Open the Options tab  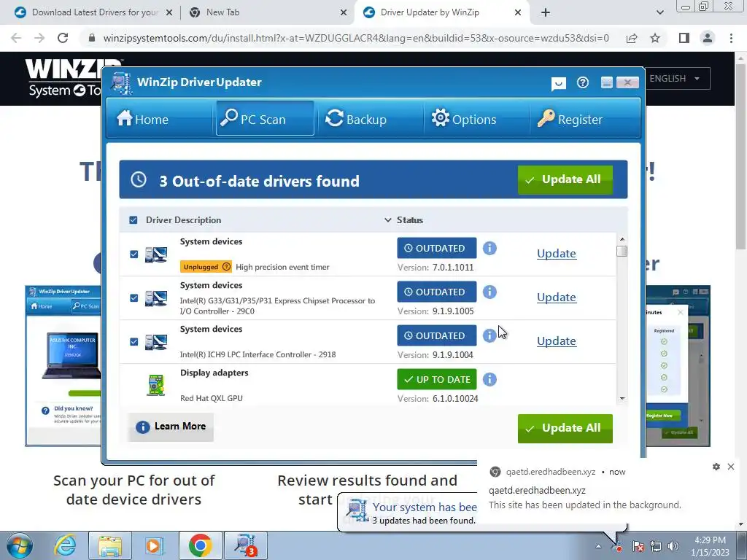(463, 119)
